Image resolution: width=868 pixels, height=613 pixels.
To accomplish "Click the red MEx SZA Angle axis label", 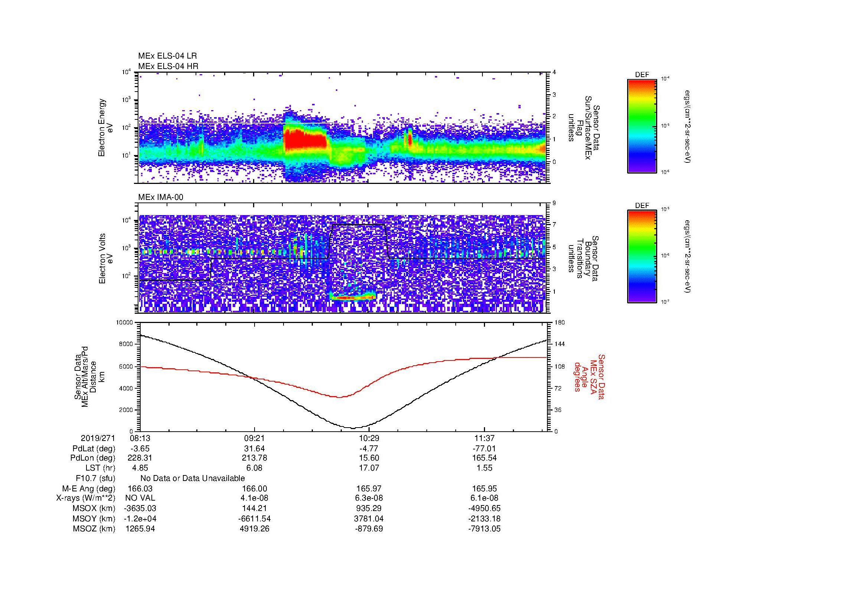I will (589, 376).
